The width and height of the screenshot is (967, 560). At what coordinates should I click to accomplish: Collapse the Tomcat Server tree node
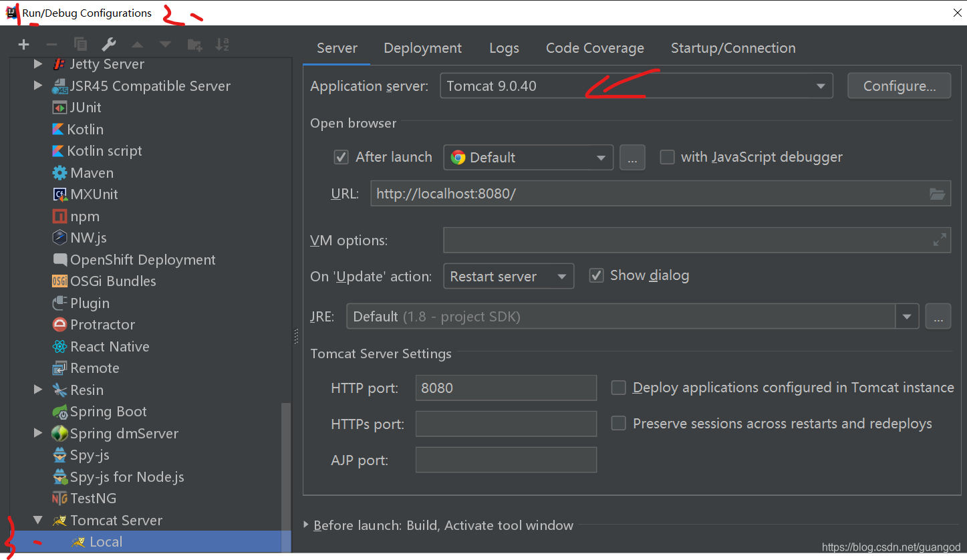[38, 521]
